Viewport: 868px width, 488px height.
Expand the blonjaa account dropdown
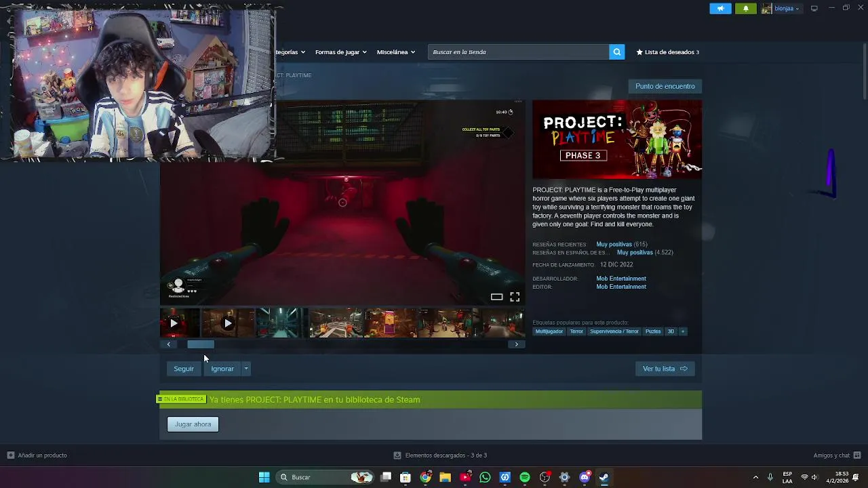[797, 9]
